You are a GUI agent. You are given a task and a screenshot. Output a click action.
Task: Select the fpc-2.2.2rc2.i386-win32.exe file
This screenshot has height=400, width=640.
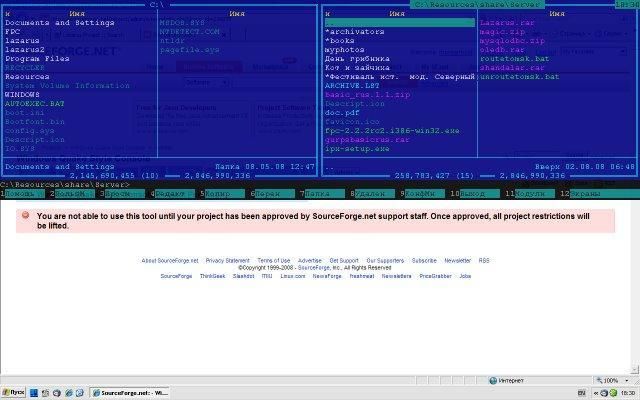click(x=392, y=131)
